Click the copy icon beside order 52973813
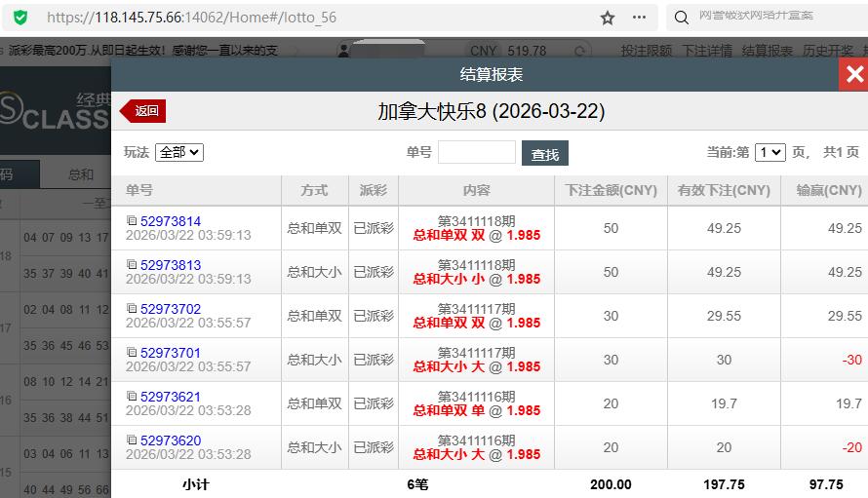Viewport: 868px width, 498px height. 132,265
